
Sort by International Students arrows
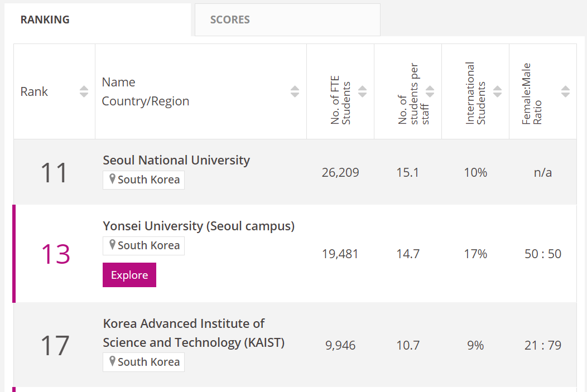point(498,91)
